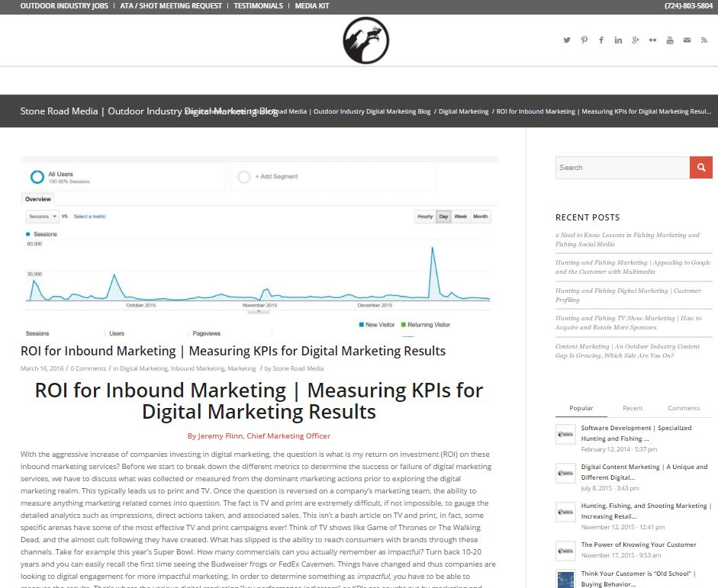Select Day chart granularity

click(443, 217)
